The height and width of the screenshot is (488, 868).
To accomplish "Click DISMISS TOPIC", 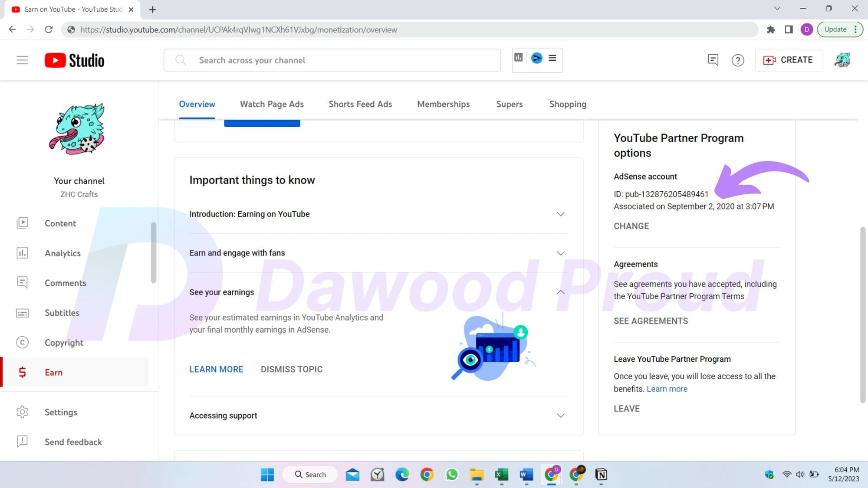I will click(292, 369).
